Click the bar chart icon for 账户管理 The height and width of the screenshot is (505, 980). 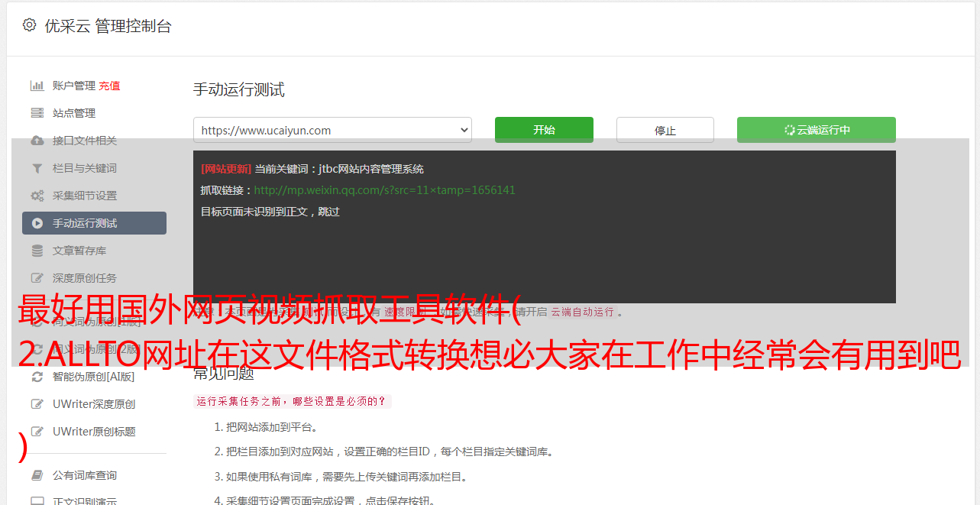click(37, 86)
